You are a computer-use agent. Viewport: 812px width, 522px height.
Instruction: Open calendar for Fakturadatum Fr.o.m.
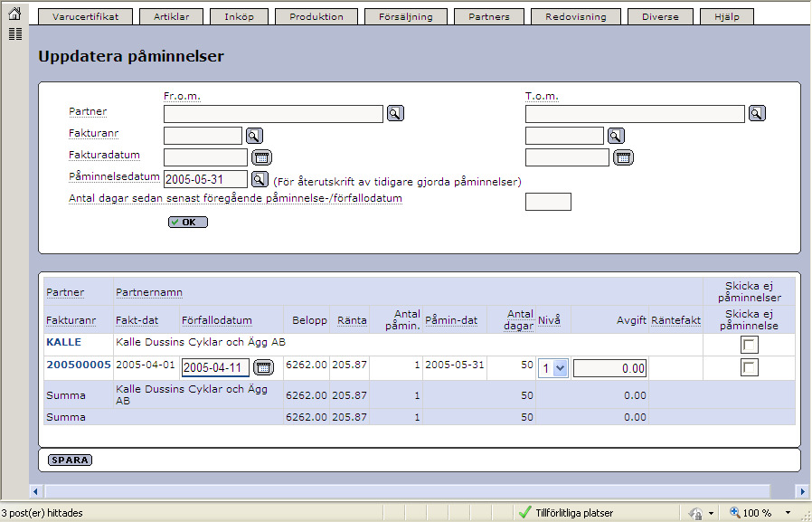click(x=261, y=157)
